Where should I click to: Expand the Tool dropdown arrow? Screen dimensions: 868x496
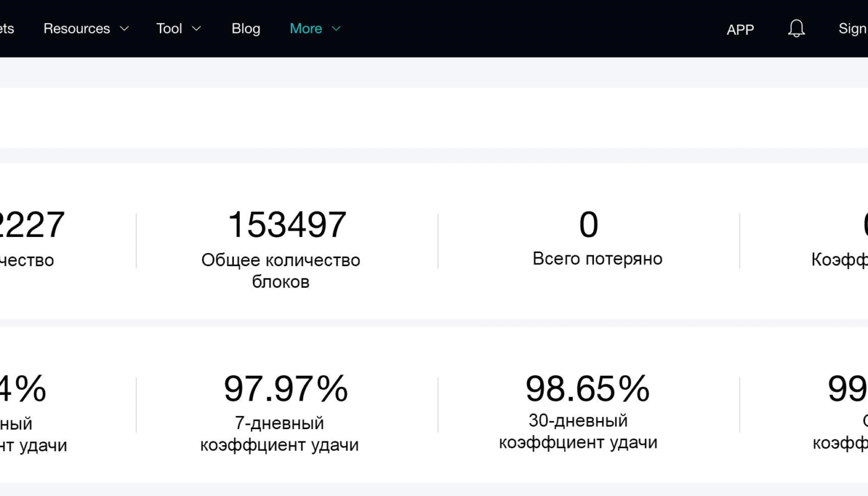(197, 29)
